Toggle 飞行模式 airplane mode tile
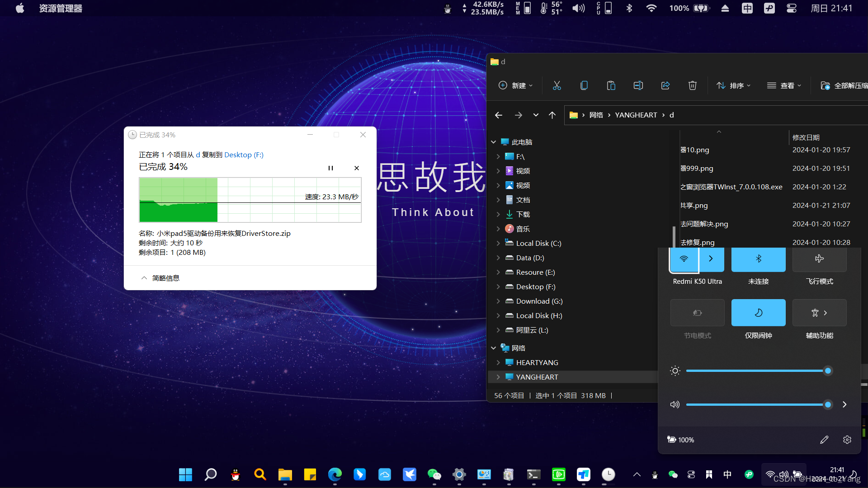The height and width of the screenshot is (488, 868). (x=819, y=259)
